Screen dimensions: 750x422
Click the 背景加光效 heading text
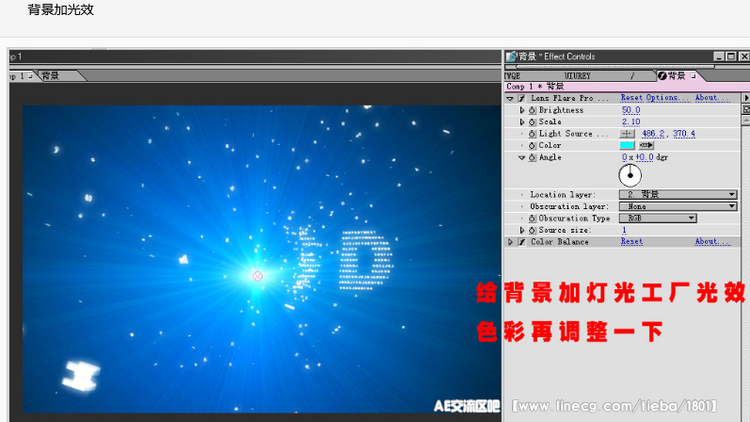[x=61, y=10]
